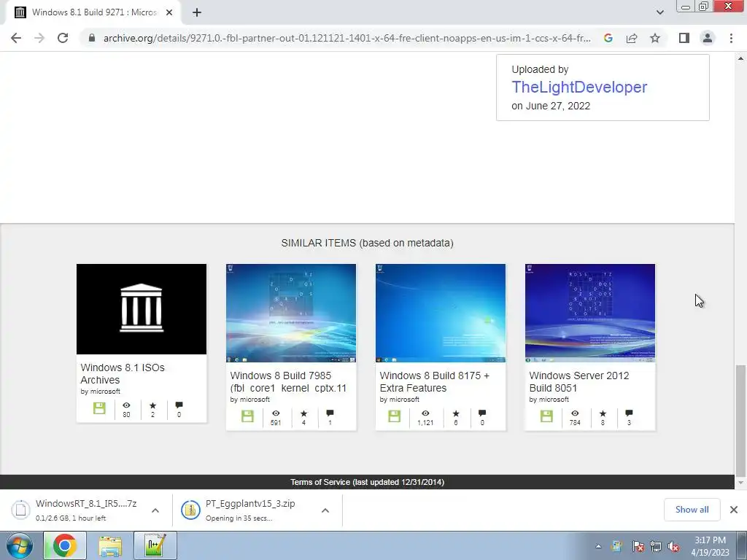Click the reviews comment icon on Build 7985 card
Image resolution: width=747 pixels, height=560 pixels.
point(330,413)
